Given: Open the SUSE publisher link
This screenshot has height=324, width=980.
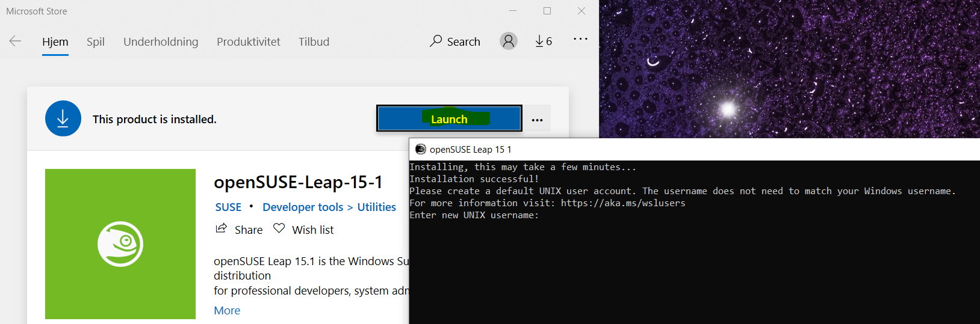Looking at the screenshot, I should coord(228,207).
